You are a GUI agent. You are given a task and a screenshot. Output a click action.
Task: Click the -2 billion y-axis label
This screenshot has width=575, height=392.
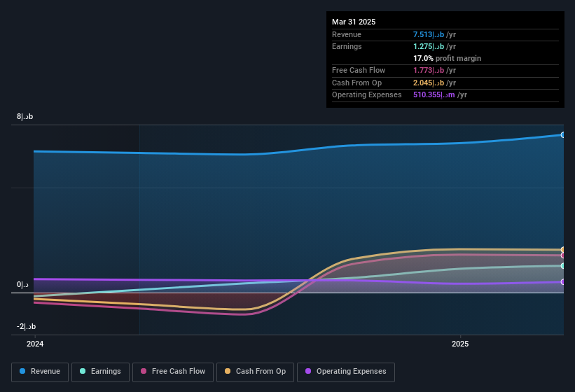pyautogui.click(x=26, y=326)
